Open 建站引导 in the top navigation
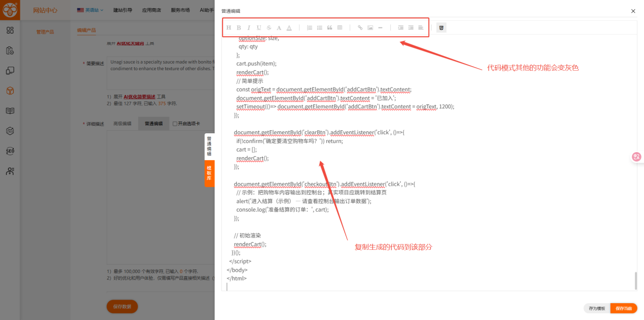The image size is (644, 320). point(122,10)
